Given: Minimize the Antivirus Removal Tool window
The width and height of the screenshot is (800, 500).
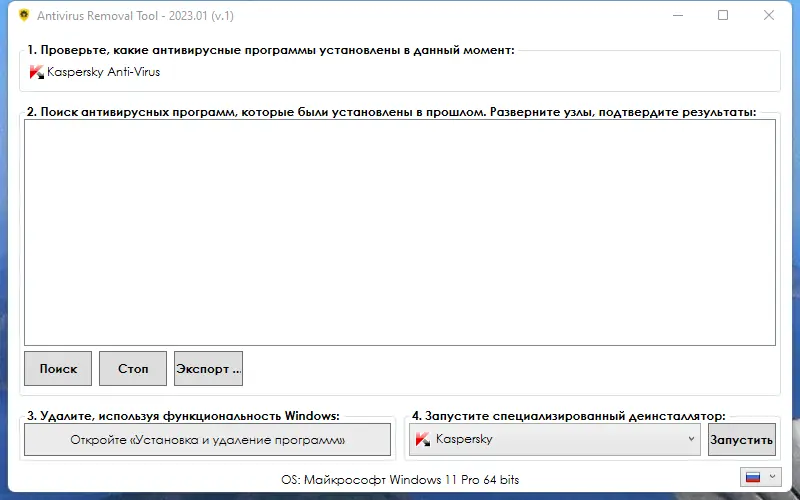Looking at the screenshot, I should [678, 15].
